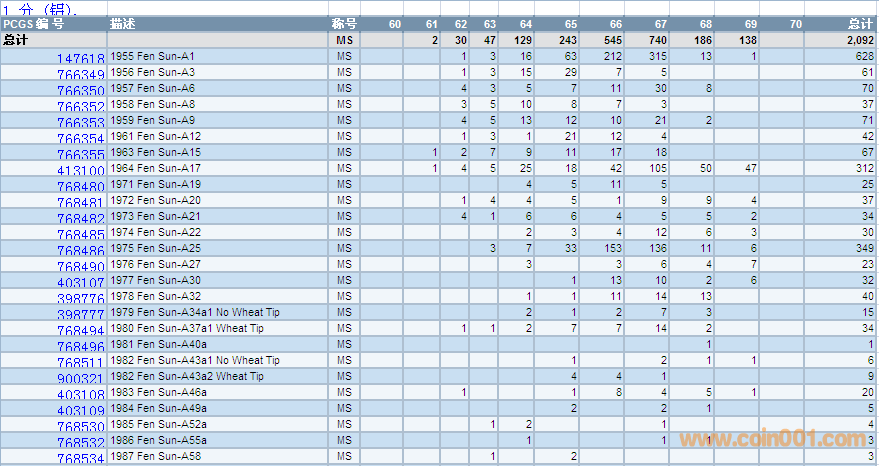The width and height of the screenshot is (879, 466).
Task: Click the 2,092 grand total cell
Action: coord(857,40)
